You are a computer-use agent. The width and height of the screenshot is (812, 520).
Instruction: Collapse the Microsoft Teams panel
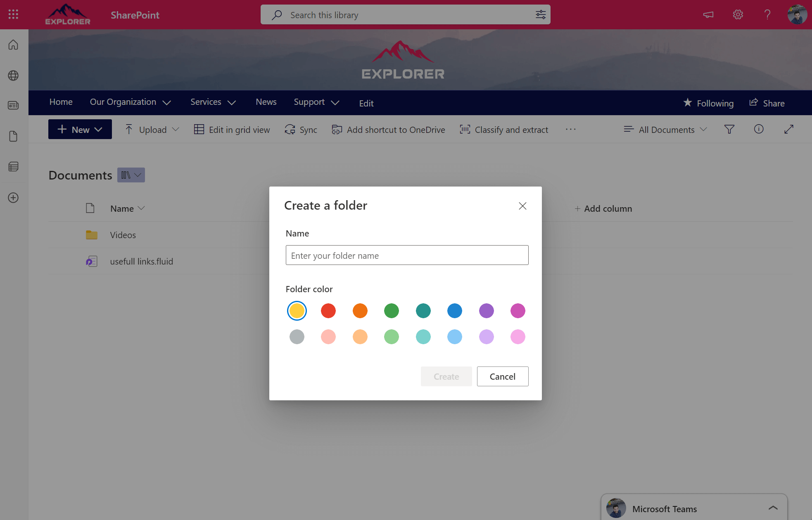[x=773, y=508]
